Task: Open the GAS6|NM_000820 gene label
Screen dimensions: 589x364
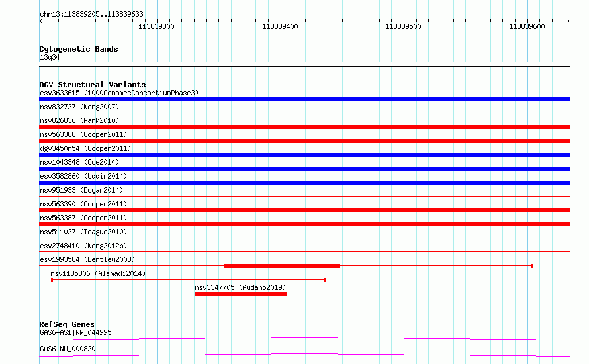Action: [68, 349]
